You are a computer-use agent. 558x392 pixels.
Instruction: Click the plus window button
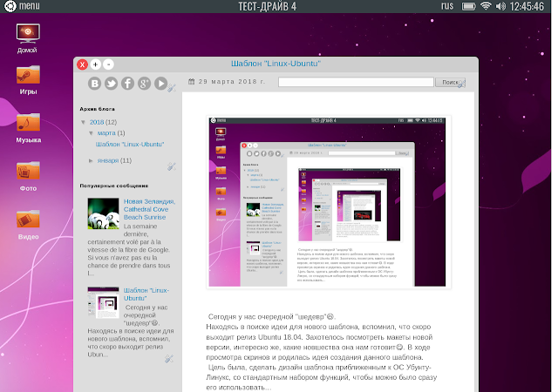pos(95,64)
